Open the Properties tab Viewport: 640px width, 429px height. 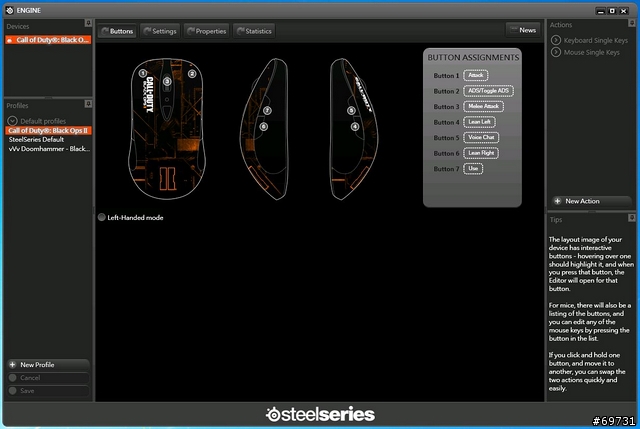click(x=207, y=31)
